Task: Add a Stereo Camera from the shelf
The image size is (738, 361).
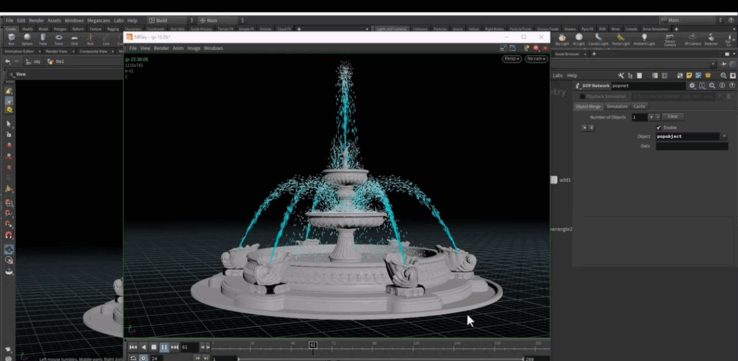Action: [x=670, y=40]
